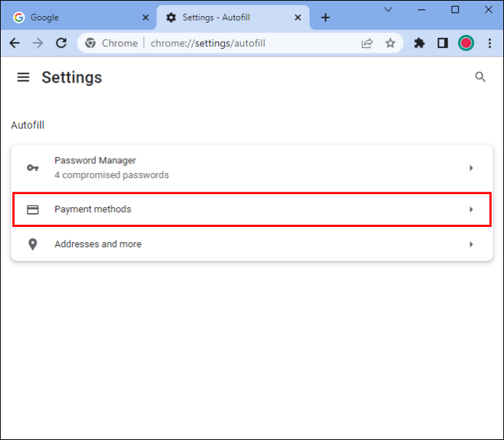Click the search settings magnifier icon
The image size is (504, 440).
(480, 77)
